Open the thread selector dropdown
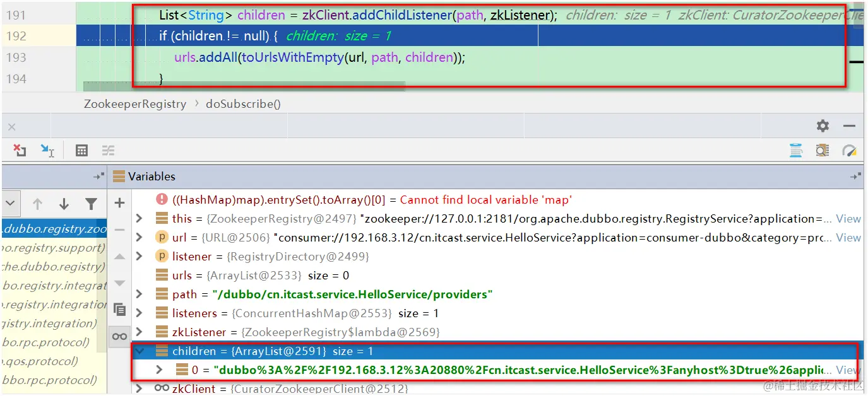This screenshot has height=396, width=868. 9,204
